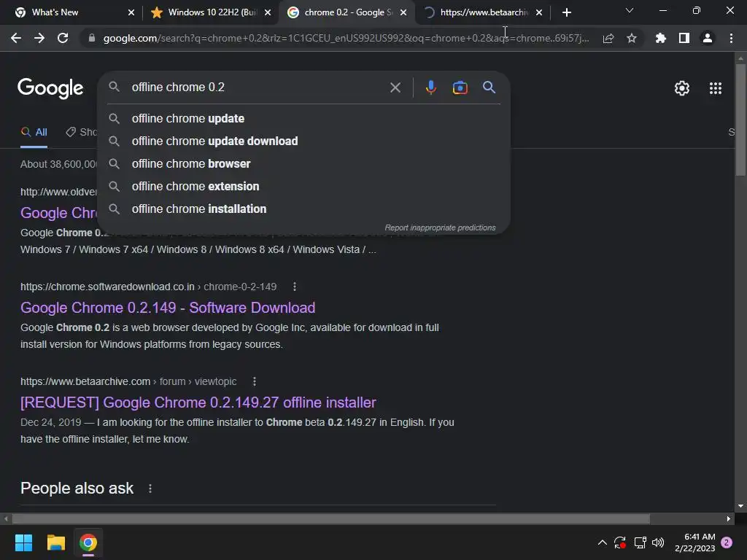Image resolution: width=747 pixels, height=560 pixels.
Task: Click the vertical scrollbar thumb
Action: click(x=740, y=119)
